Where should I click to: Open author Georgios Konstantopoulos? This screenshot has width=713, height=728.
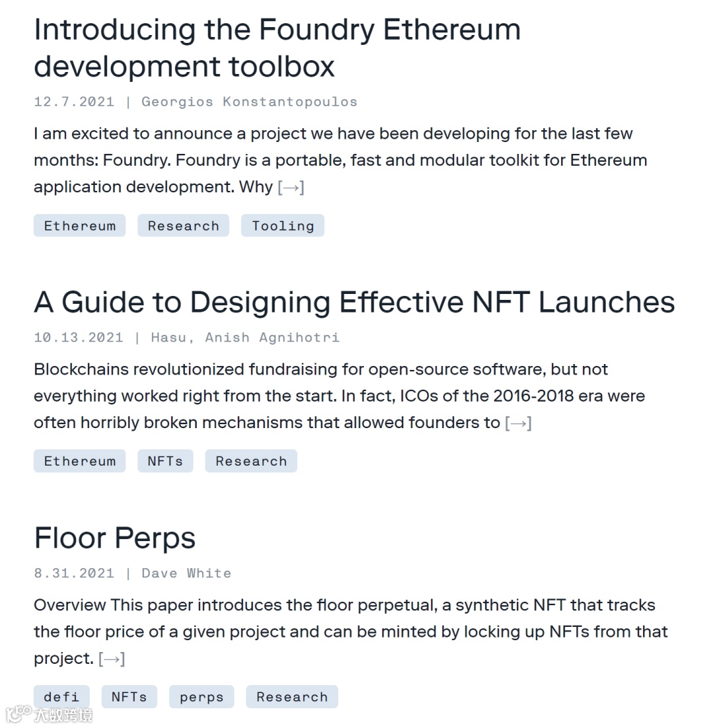tap(249, 102)
